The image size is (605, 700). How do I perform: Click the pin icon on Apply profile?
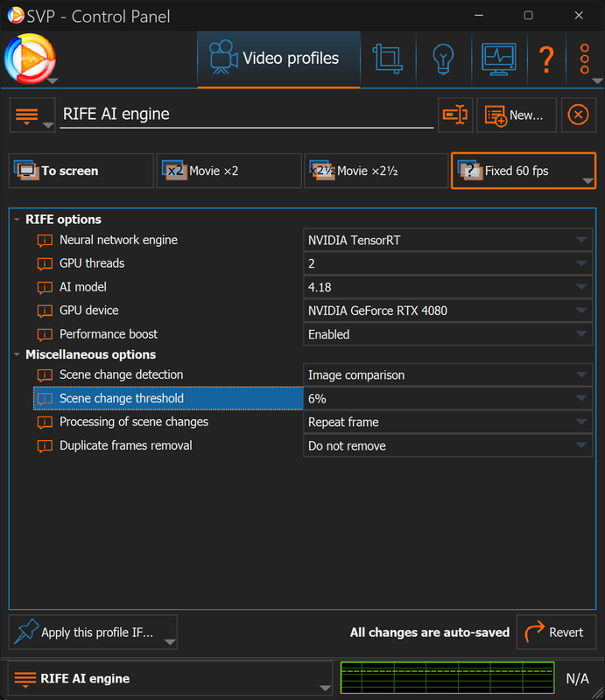click(x=26, y=631)
